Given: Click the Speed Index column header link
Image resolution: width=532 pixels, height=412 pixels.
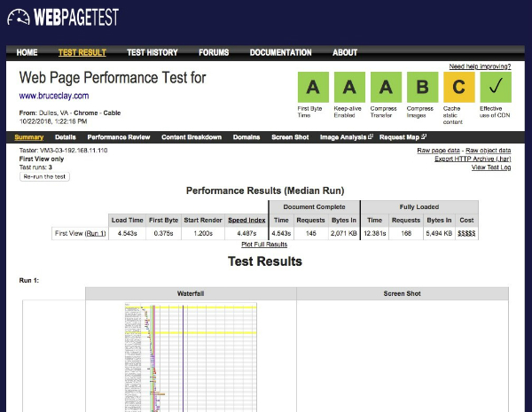Looking at the screenshot, I should pyautogui.click(x=246, y=220).
